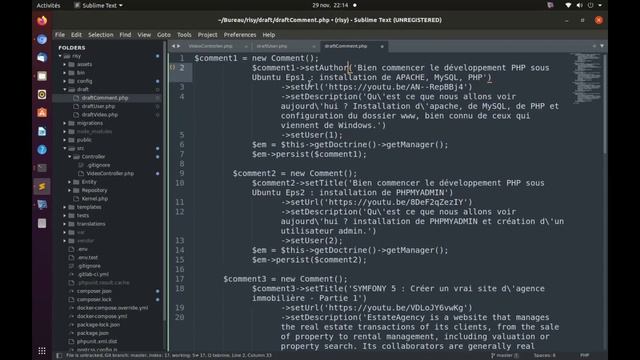
Task: Open the tab list dropdown arrow
Action: coord(602,46)
